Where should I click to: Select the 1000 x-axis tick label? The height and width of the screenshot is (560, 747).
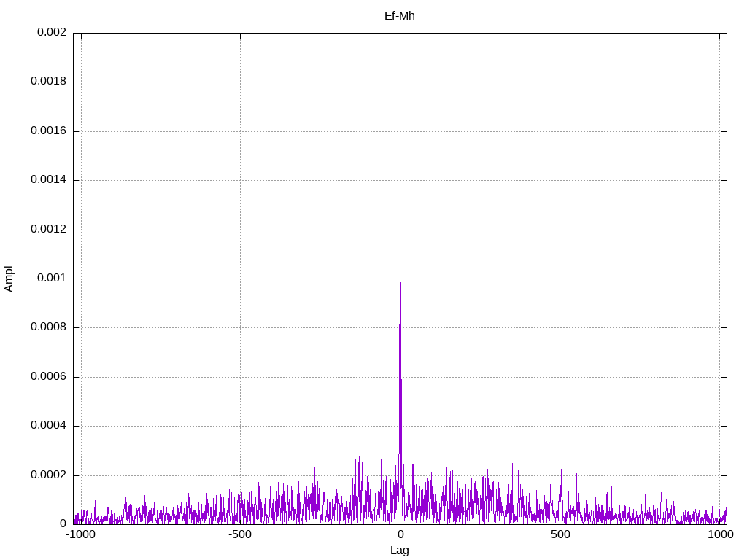[719, 534]
